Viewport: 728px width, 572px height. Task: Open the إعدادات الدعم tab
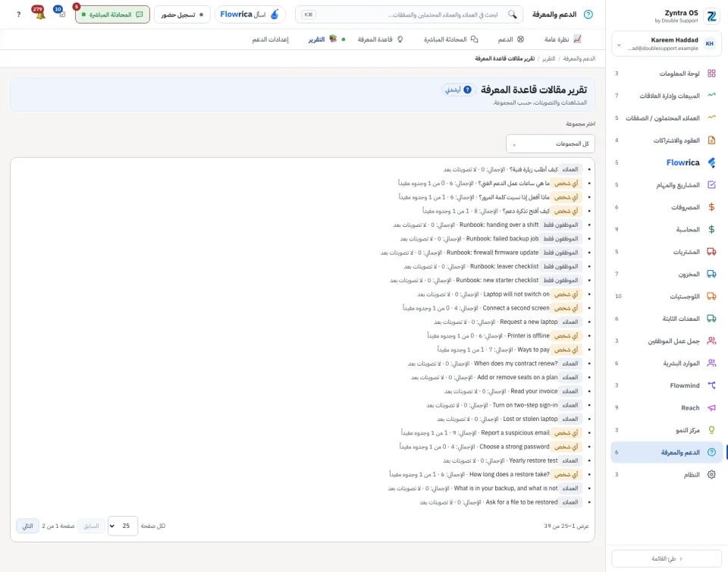click(x=270, y=39)
